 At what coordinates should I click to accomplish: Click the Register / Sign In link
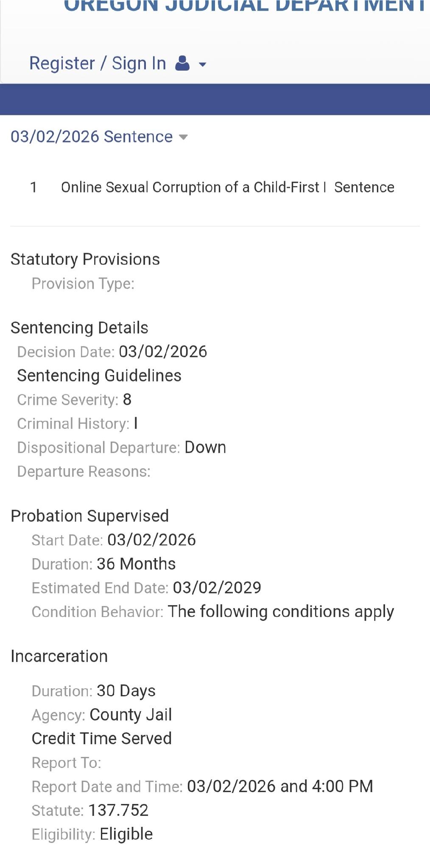[x=98, y=64]
